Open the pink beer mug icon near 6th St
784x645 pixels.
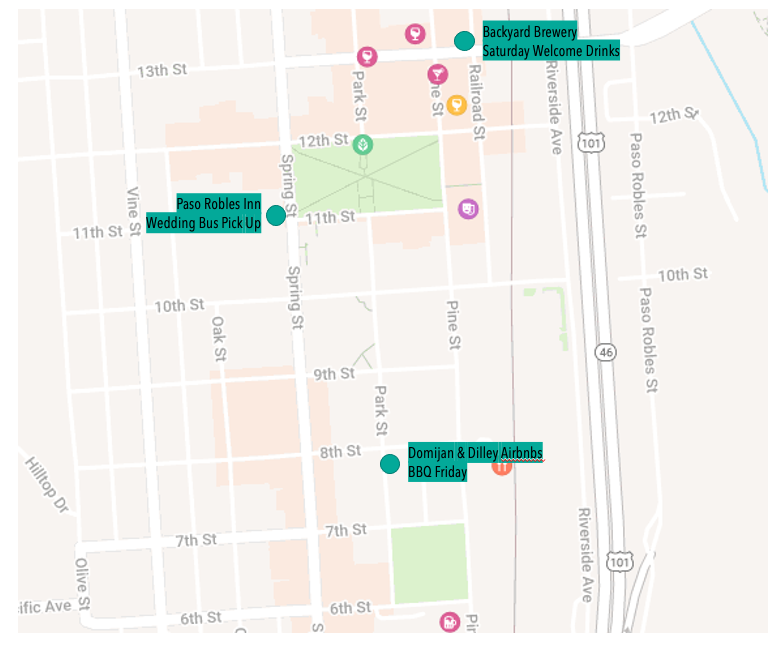click(450, 621)
